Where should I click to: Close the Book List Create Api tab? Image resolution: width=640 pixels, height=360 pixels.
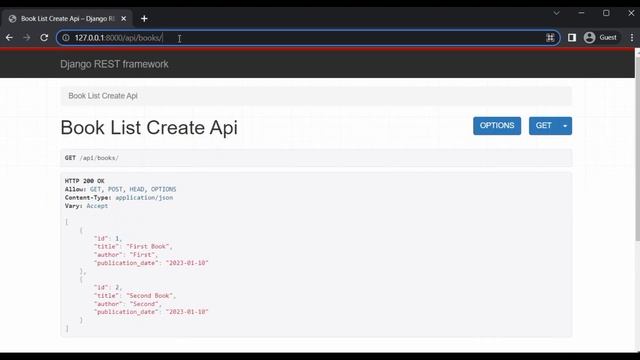[124, 18]
